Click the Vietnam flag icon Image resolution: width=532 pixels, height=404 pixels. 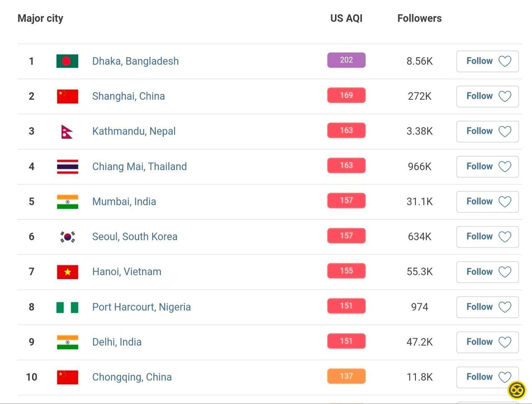67,272
